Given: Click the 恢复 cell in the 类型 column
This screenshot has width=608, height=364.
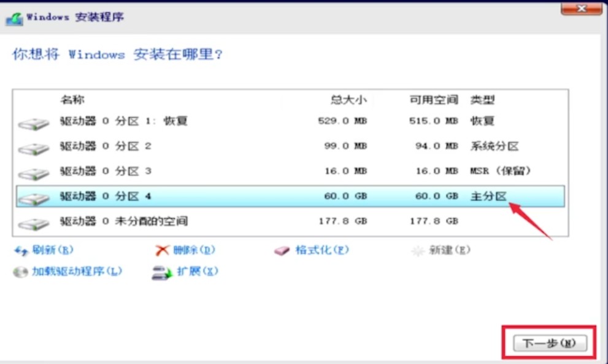Looking at the screenshot, I should click(x=482, y=121).
